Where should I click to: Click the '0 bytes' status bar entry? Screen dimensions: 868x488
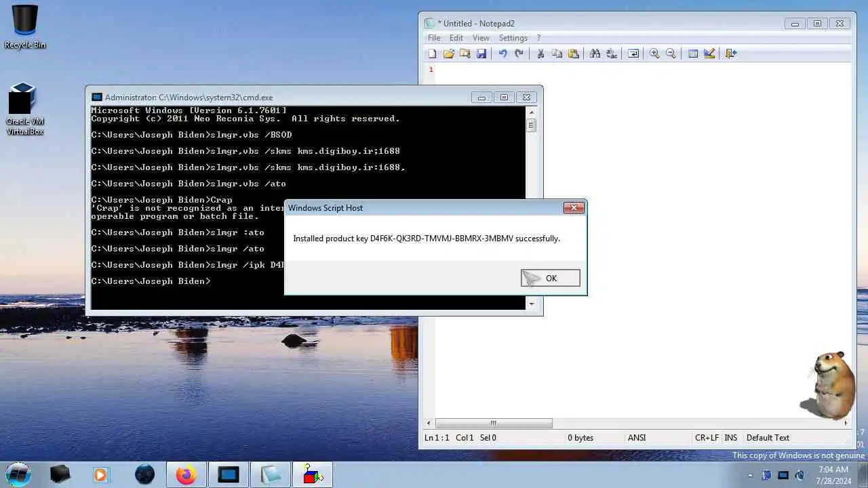click(580, 438)
